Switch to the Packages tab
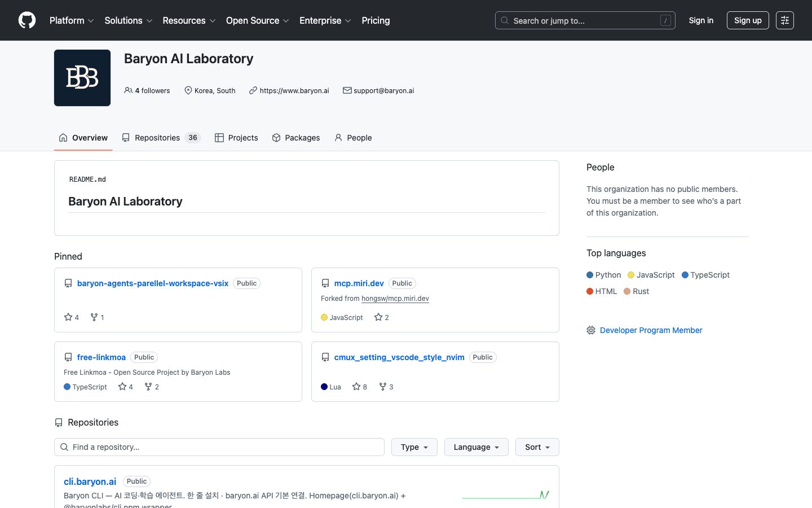Viewport: 812px width, 508px height. coord(296,138)
